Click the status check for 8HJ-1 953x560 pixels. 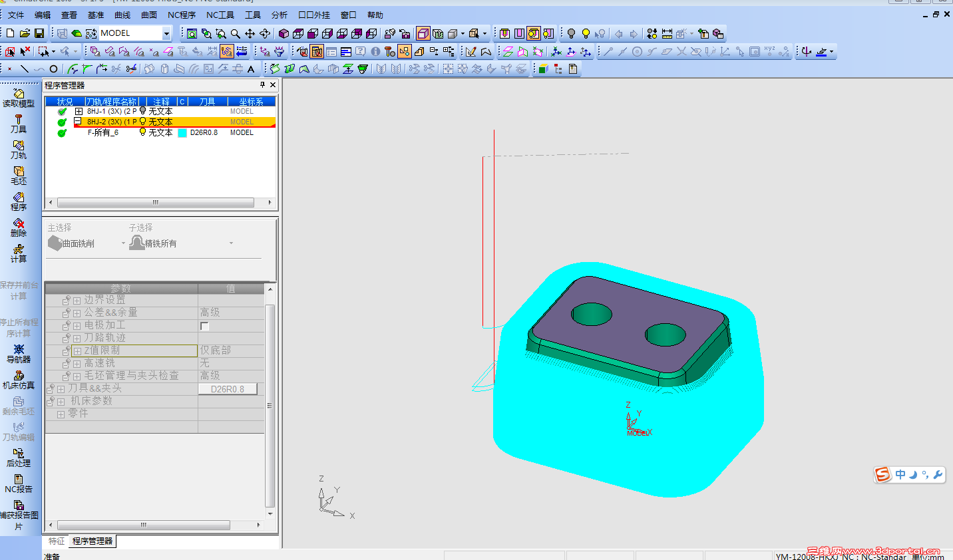62,112
